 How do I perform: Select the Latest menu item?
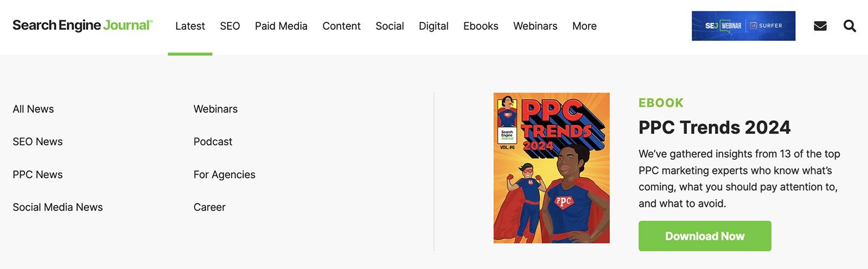pyautogui.click(x=190, y=26)
